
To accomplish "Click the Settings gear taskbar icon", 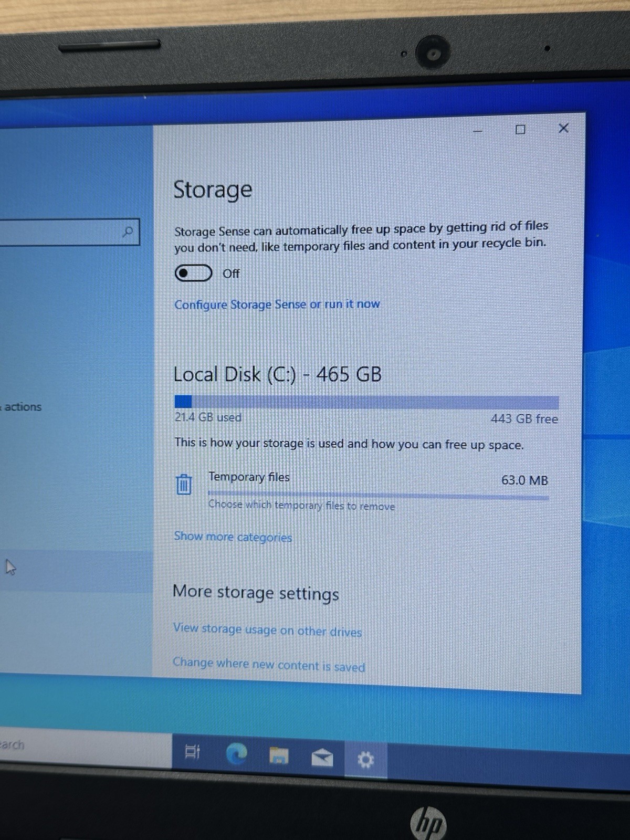I will (x=365, y=759).
